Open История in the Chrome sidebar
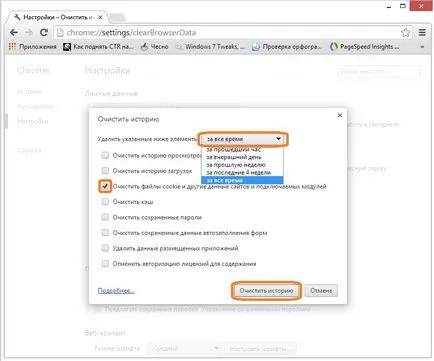Viewport: 434px width, 361px height. (29, 91)
